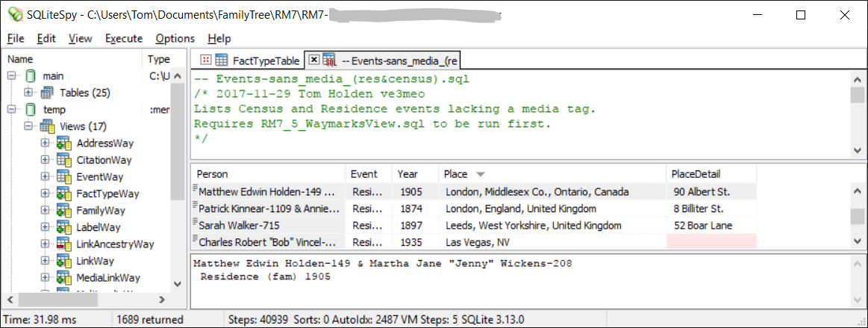The width and height of the screenshot is (868, 328).
Task: Open the View menu
Action: (81, 39)
